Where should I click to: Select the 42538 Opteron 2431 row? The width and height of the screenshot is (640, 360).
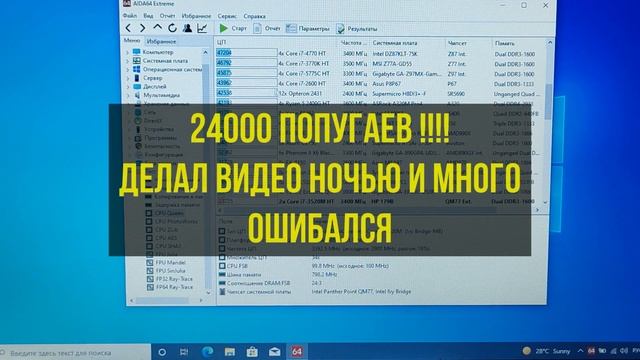(380, 93)
